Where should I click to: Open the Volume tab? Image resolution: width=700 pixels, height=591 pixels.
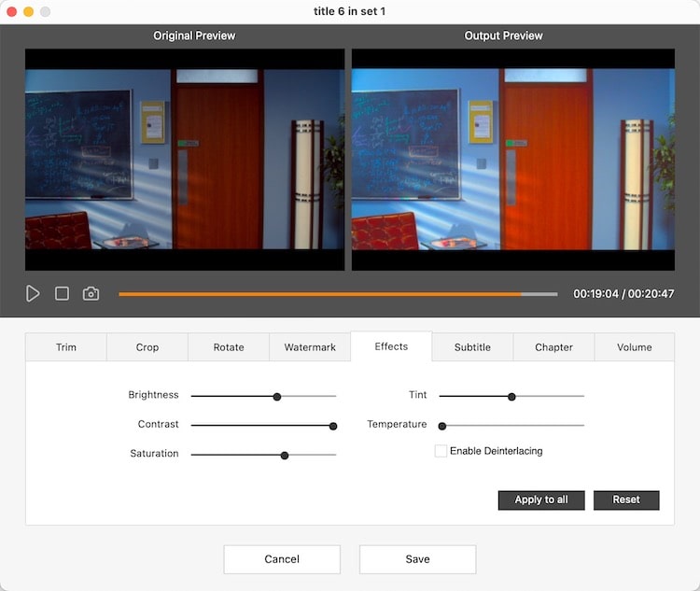point(635,347)
